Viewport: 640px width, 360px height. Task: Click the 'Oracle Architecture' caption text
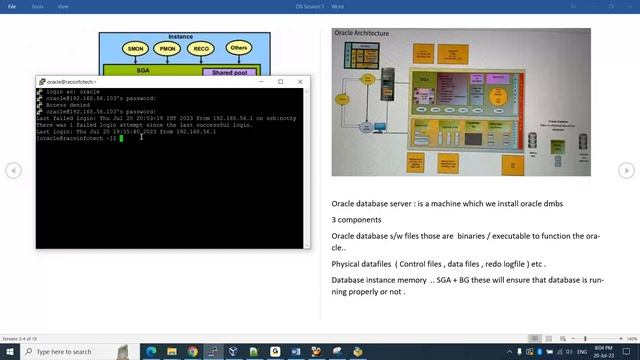(x=362, y=33)
